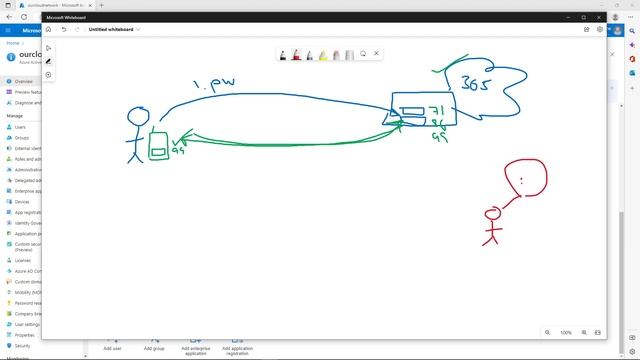Screen dimensions: 640x360
Task: Zoom out the whiteboard canvas
Action: pos(547,333)
